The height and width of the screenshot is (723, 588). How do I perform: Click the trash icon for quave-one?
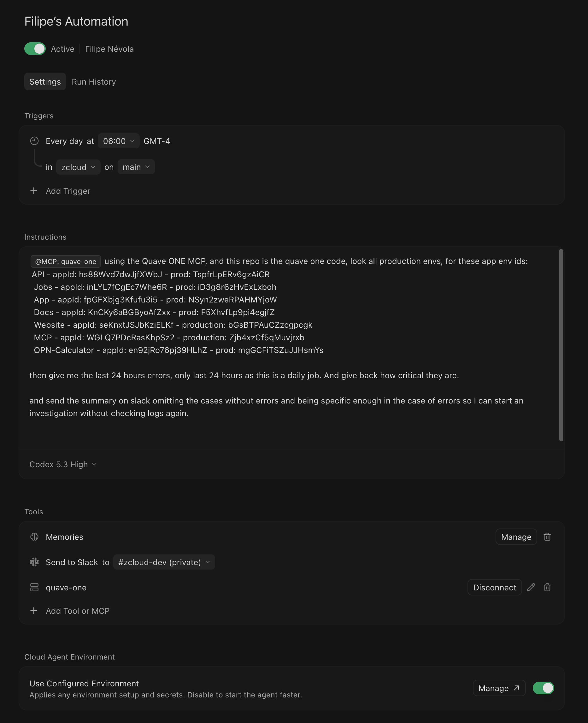pos(547,588)
